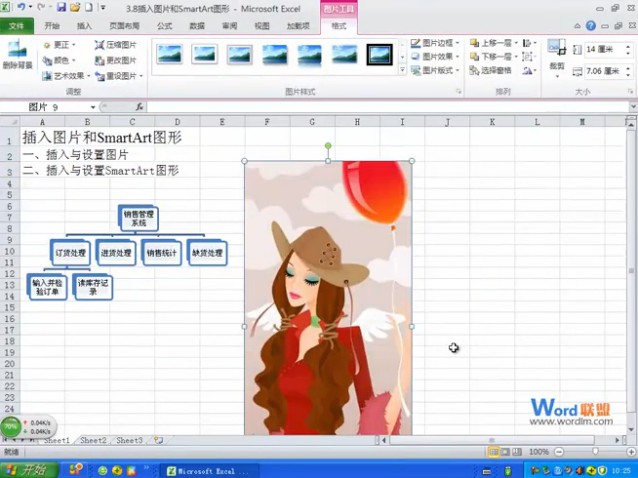638x478 pixels.
Task: Click the width spinner arrows
Action: (628, 71)
